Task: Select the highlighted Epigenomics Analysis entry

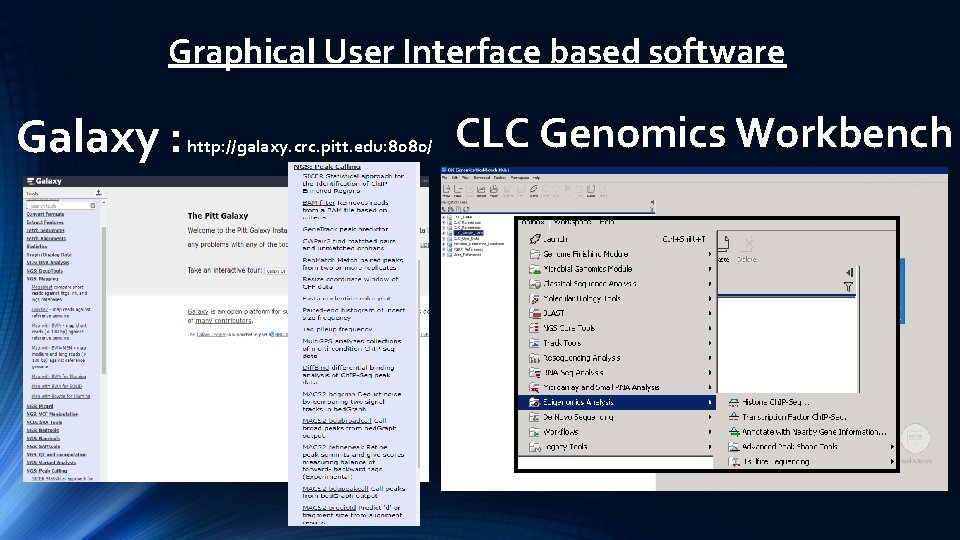Action: point(617,402)
